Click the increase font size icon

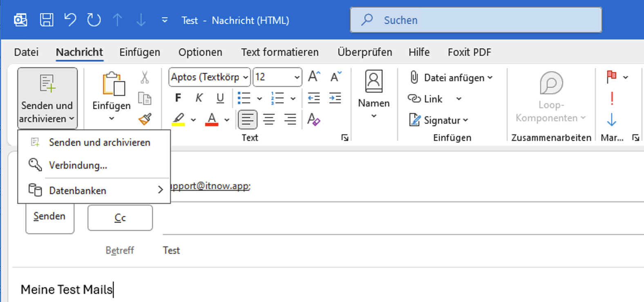314,77
